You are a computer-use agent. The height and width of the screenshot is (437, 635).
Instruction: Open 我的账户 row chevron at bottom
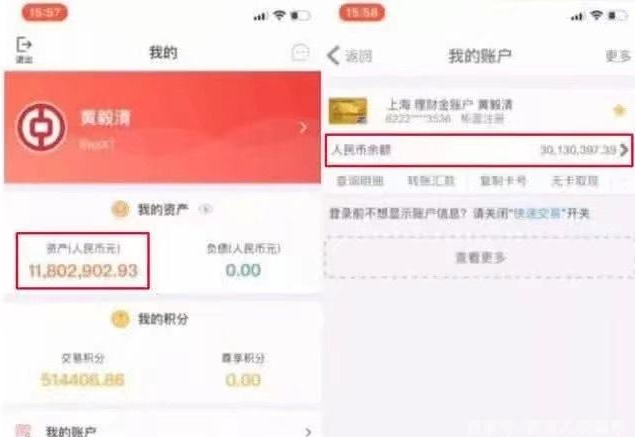(x=309, y=432)
